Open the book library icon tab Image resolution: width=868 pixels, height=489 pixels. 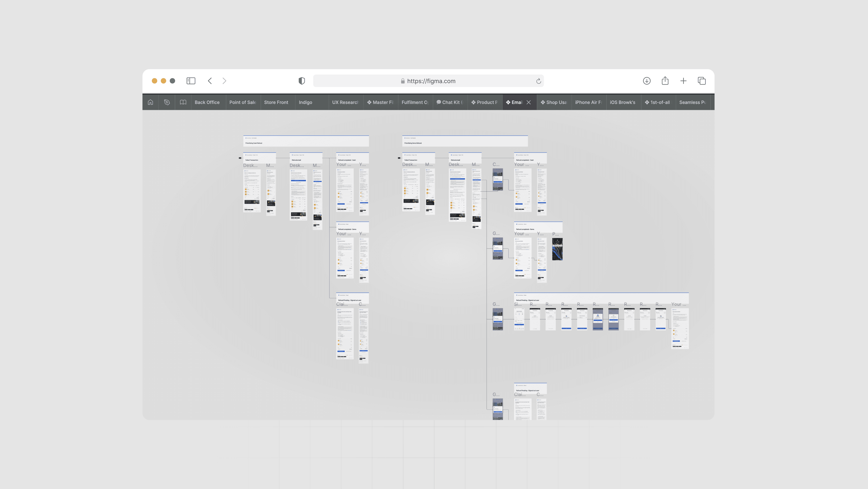tap(183, 102)
